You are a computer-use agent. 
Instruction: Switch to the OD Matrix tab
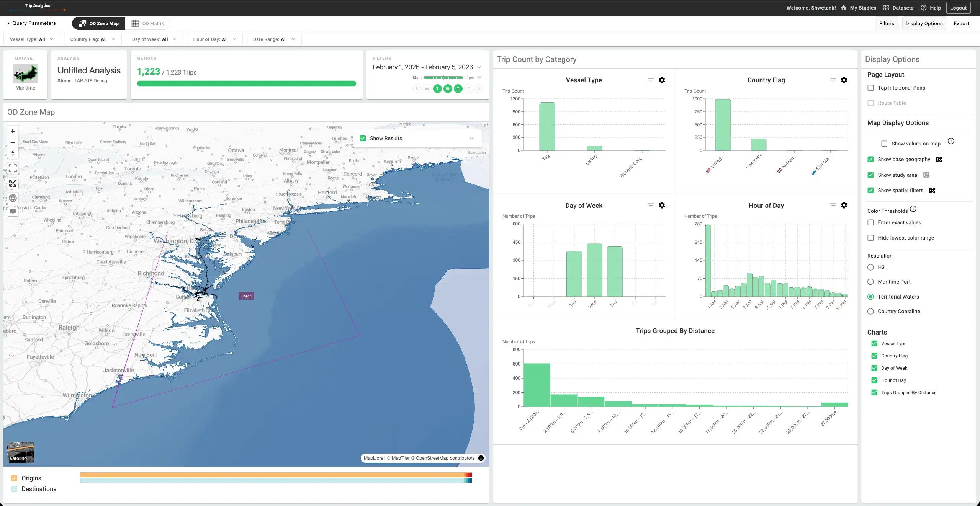coord(148,23)
